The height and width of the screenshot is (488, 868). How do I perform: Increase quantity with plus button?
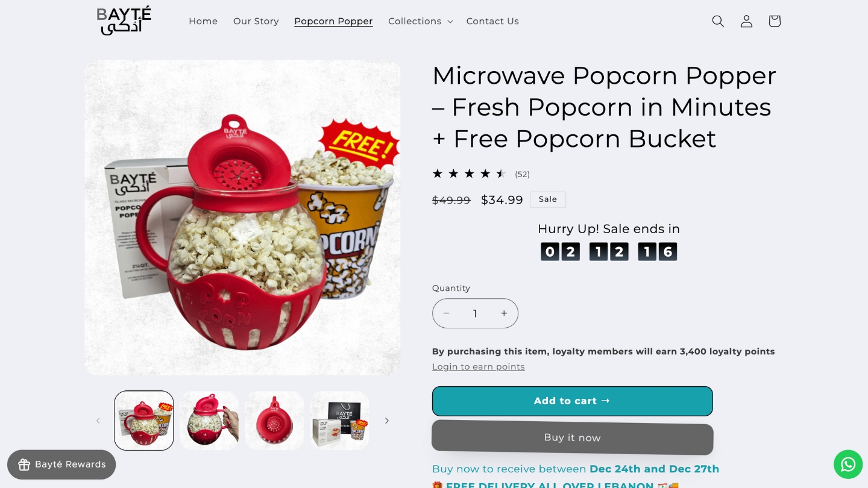504,313
